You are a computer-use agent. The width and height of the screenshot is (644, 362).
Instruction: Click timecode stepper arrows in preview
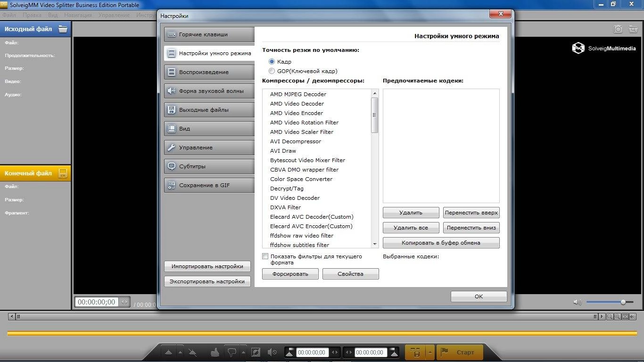(124, 302)
